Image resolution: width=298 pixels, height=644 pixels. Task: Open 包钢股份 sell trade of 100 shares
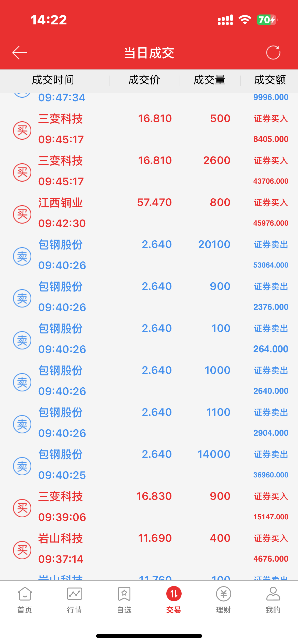(x=149, y=338)
